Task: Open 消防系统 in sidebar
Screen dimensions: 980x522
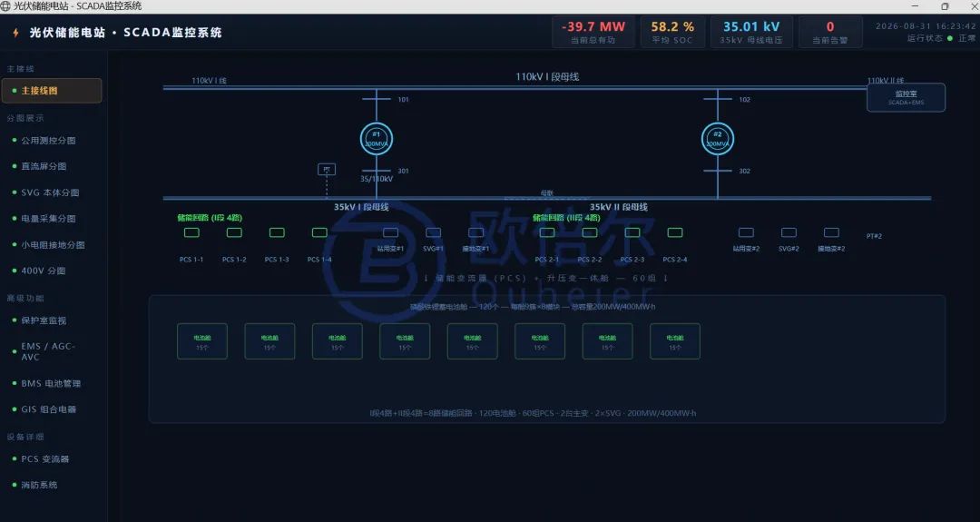Action: click(52, 485)
